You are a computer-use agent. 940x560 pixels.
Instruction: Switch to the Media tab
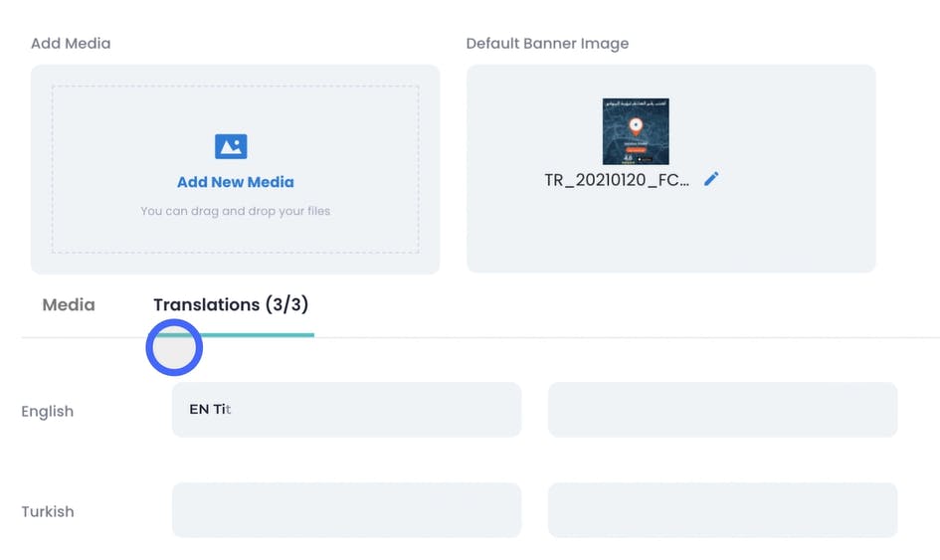(69, 304)
